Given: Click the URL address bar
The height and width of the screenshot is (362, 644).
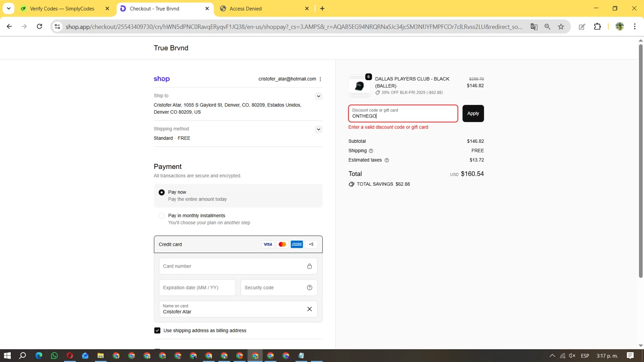Looking at the screenshot, I should [294, 27].
